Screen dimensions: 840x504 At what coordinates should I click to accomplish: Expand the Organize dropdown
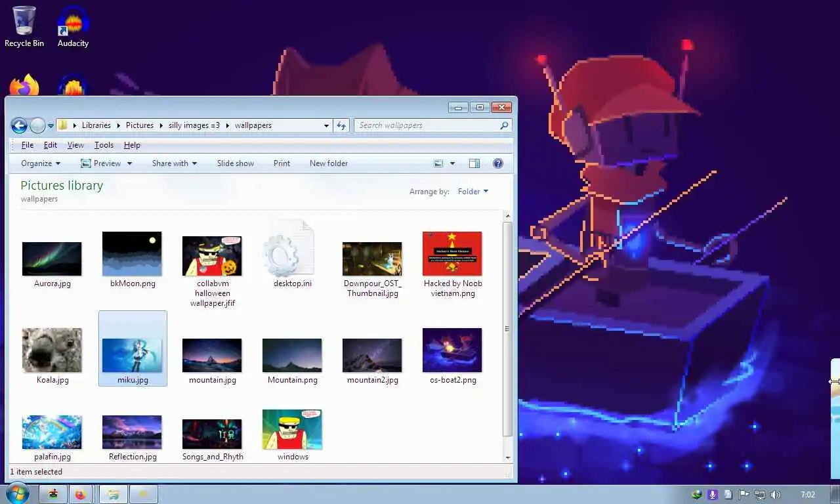tap(41, 163)
